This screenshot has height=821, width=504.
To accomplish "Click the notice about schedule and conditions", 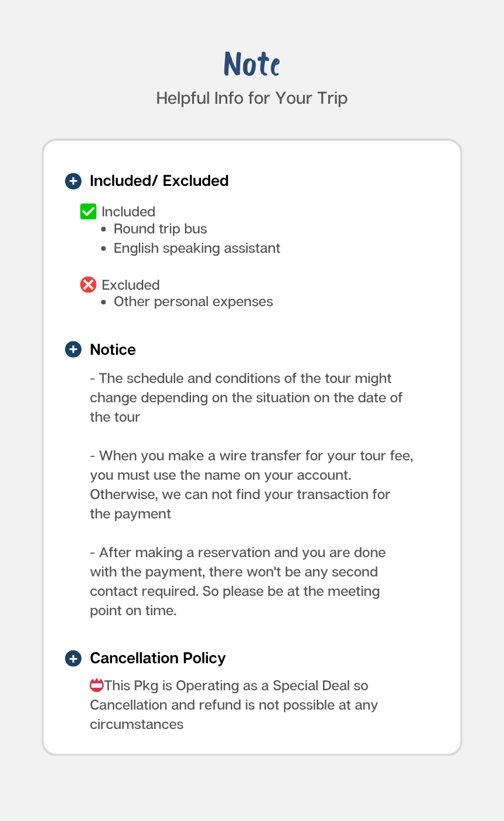I will click(x=246, y=398).
